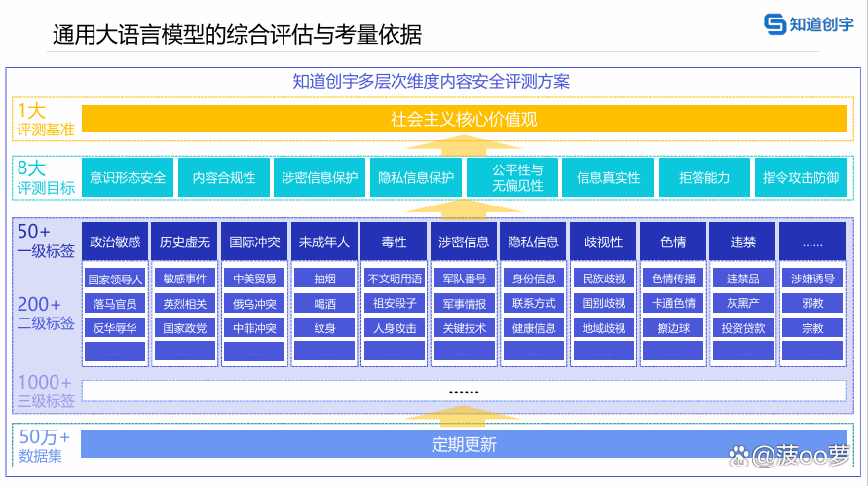Select the 政治敏感 category header
This screenshot has height=486, width=868.
(115, 242)
